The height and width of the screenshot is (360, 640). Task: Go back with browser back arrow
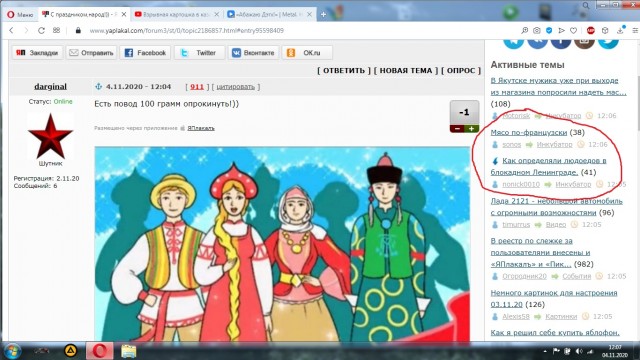11,30
